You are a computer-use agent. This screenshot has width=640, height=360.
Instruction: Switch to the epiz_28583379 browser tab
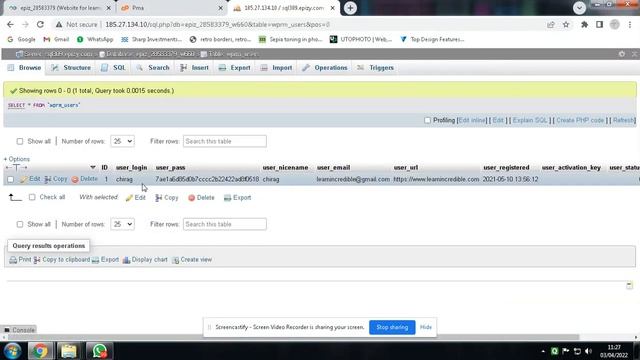59,8
